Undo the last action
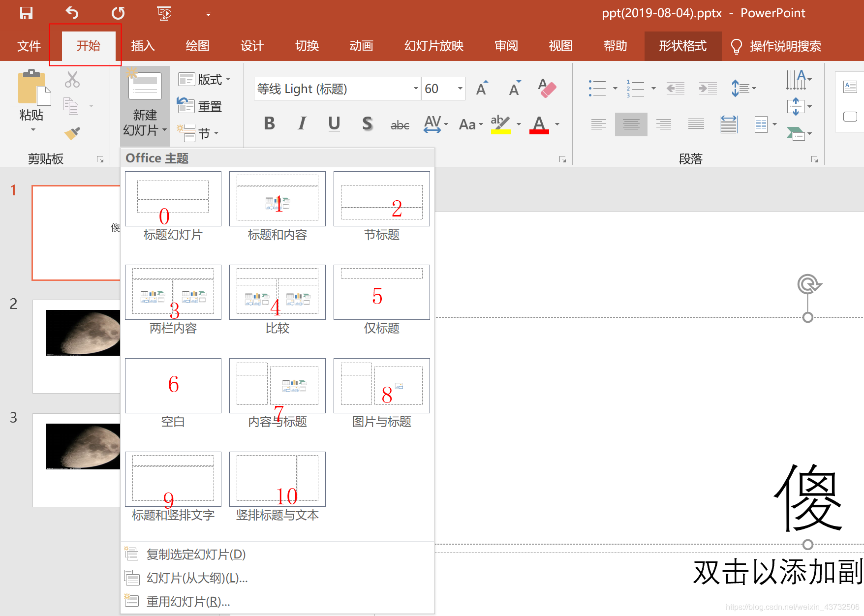864x616 pixels. click(72, 13)
